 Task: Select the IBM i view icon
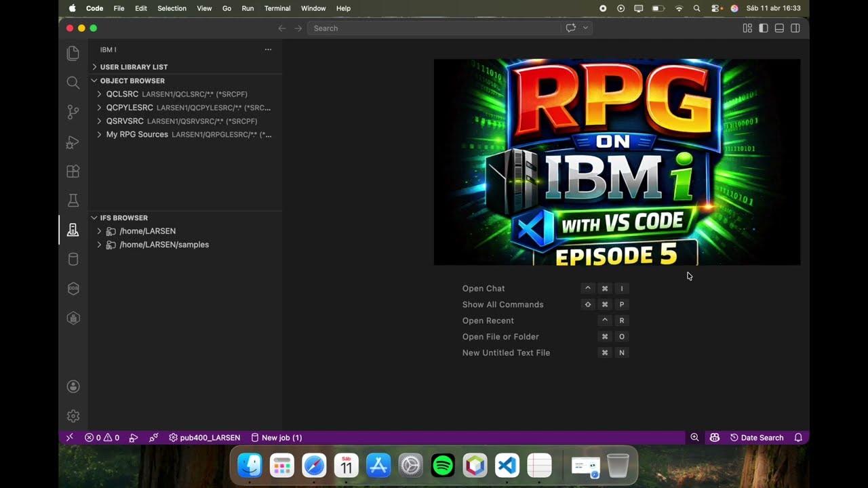pos(73,230)
